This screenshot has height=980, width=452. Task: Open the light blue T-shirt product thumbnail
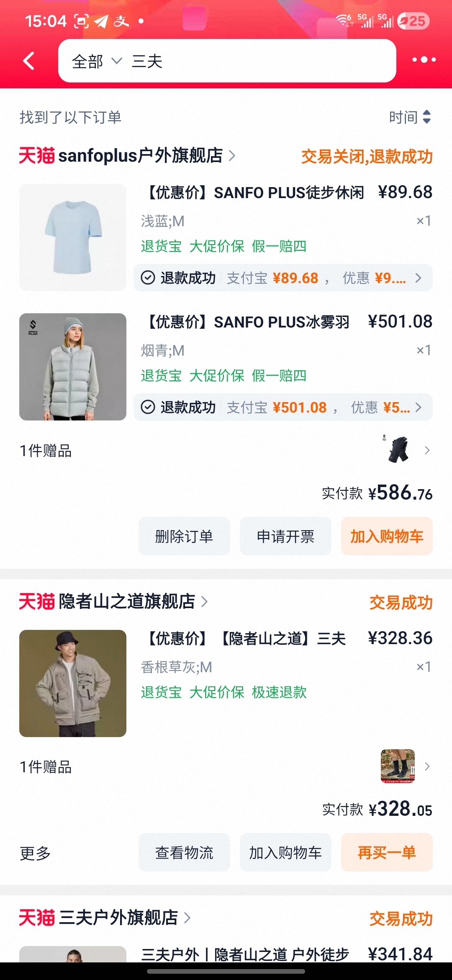(73, 237)
